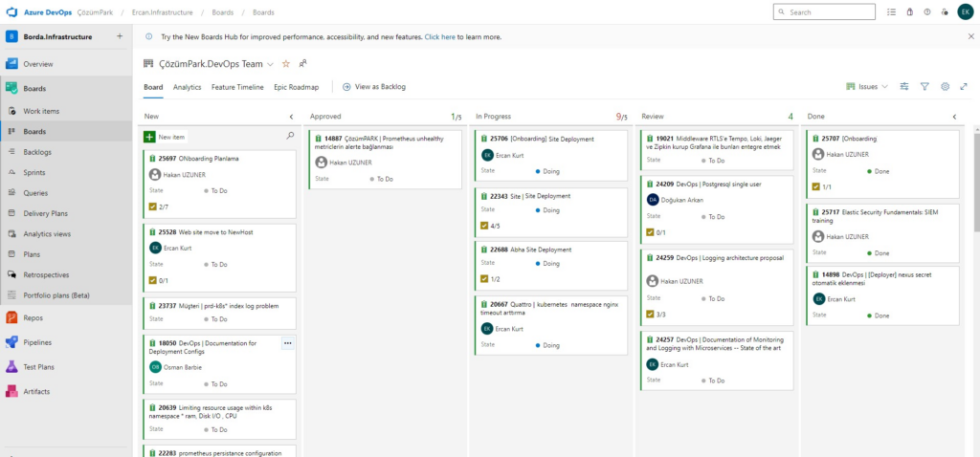This screenshot has width=980, height=457.
Task: Open the Borda.Infrastructure project header
Action: click(x=57, y=37)
